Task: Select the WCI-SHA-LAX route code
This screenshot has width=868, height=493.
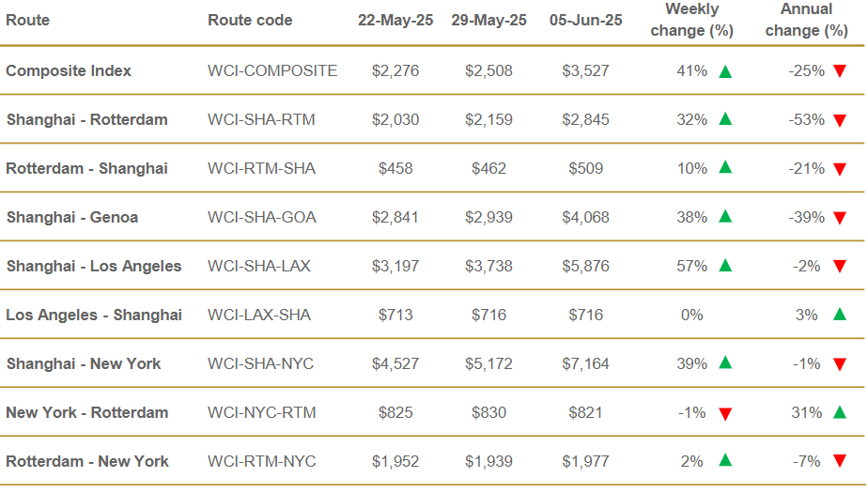Action: click(259, 266)
